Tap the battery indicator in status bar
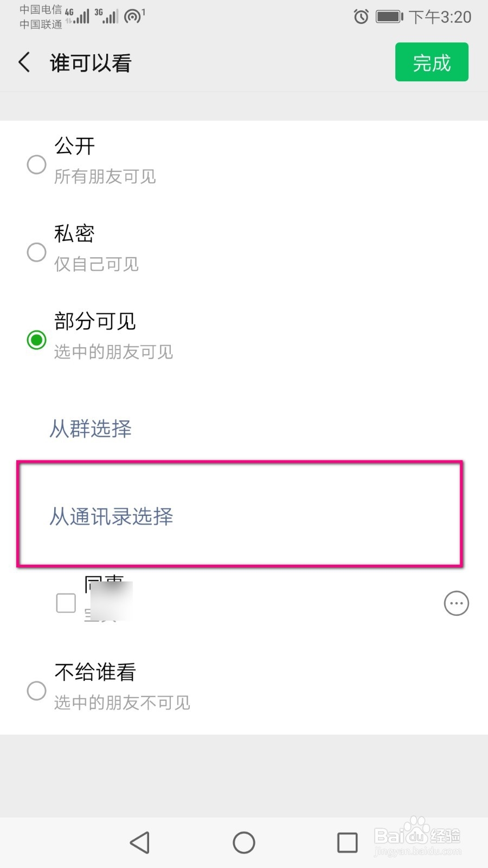The image size is (488, 868). pos(389,17)
